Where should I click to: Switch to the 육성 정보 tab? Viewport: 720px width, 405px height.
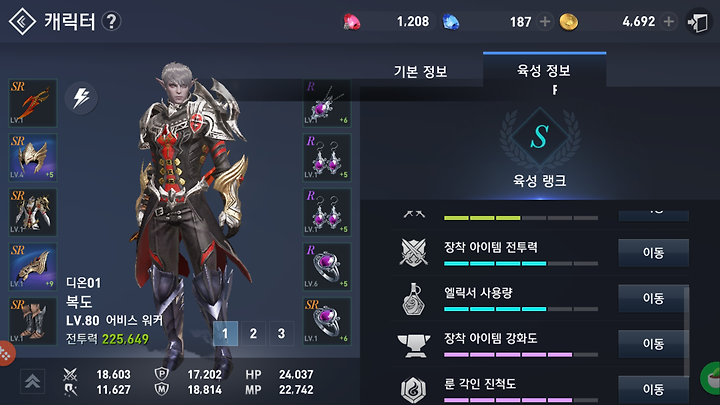(544, 70)
